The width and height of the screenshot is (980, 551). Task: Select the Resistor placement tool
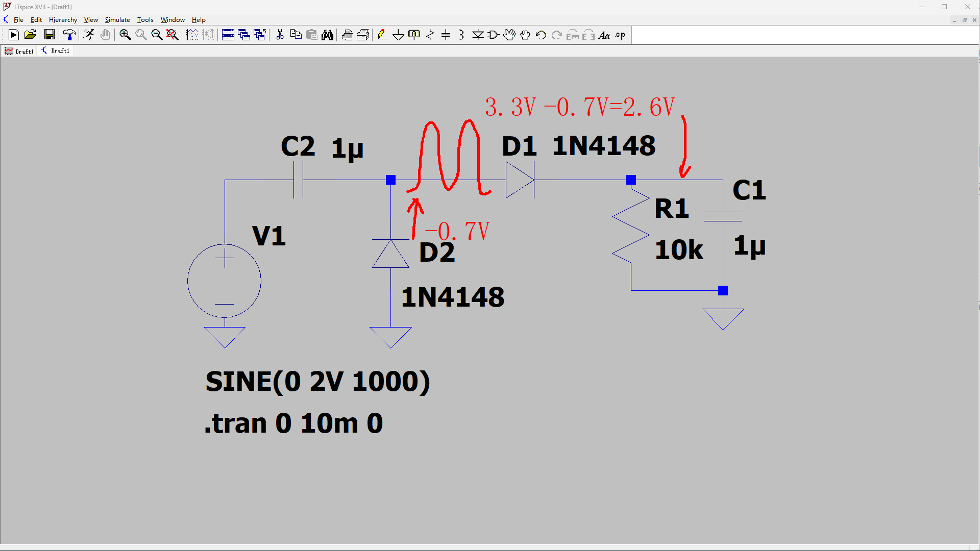coord(430,35)
